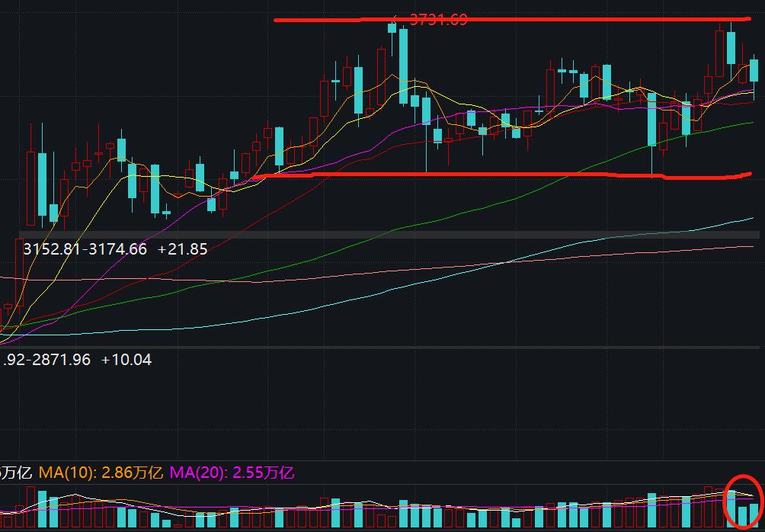Select the 2871.96 +10.04 gap label

76,360
